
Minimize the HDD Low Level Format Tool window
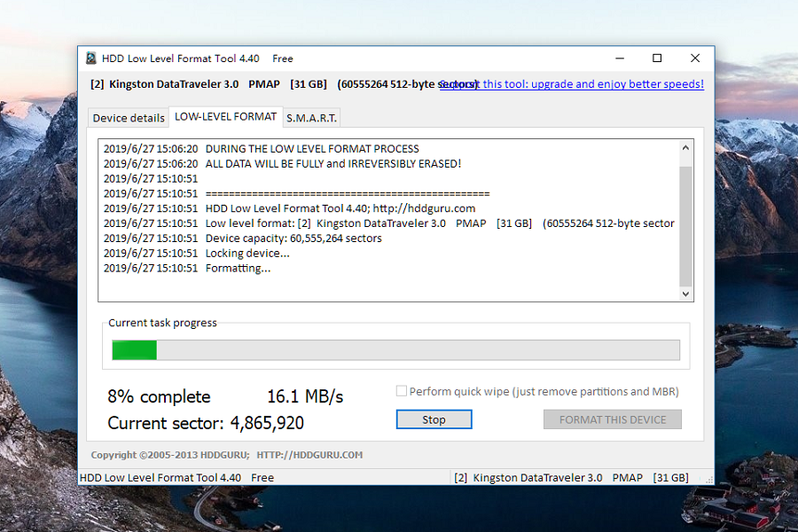pyautogui.click(x=620, y=59)
